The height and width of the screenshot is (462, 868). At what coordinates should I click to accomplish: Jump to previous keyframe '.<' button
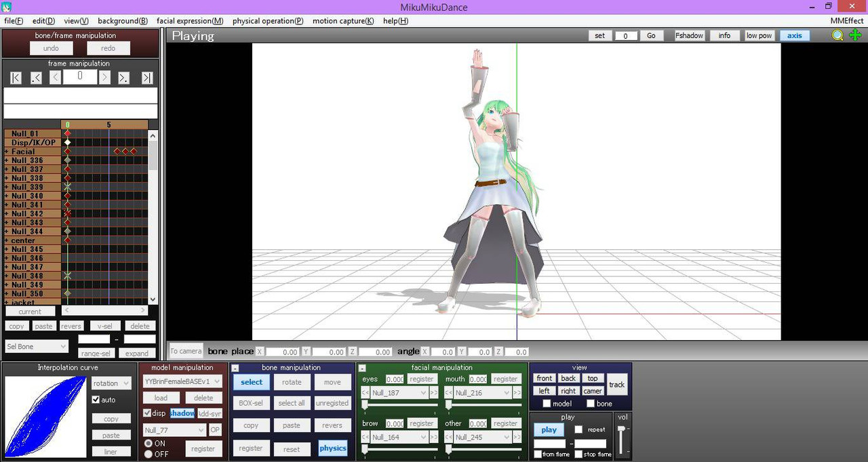[36, 78]
